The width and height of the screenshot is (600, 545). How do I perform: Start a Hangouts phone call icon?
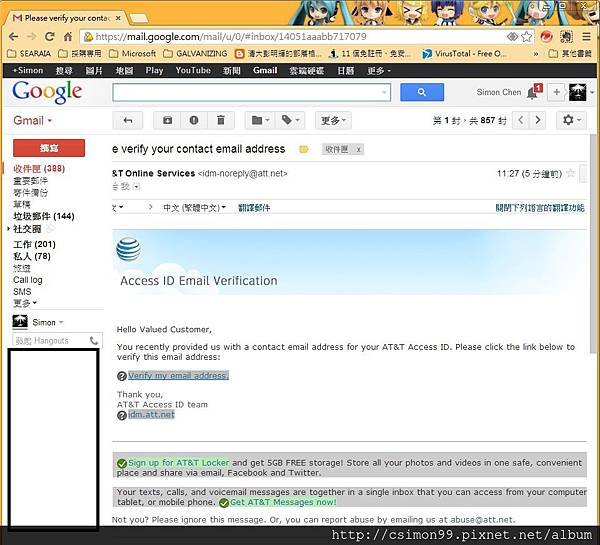click(94, 340)
